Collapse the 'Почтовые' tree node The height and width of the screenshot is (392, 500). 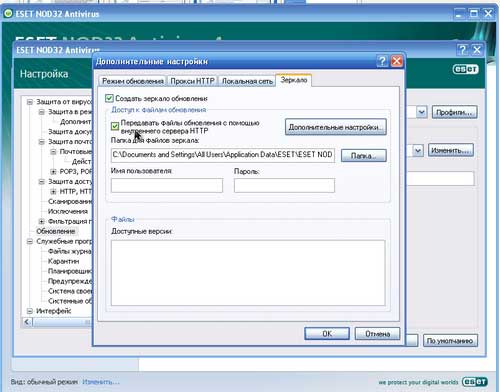[53, 152]
